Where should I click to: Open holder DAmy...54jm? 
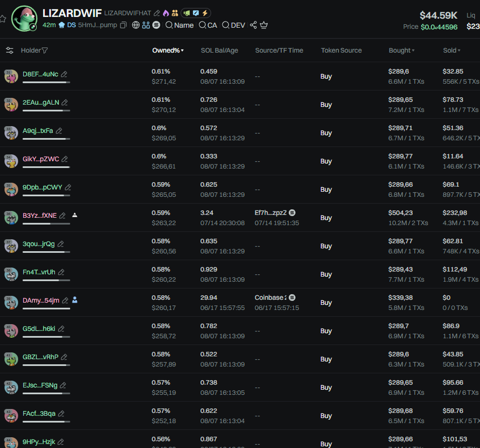tap(41, 300)
